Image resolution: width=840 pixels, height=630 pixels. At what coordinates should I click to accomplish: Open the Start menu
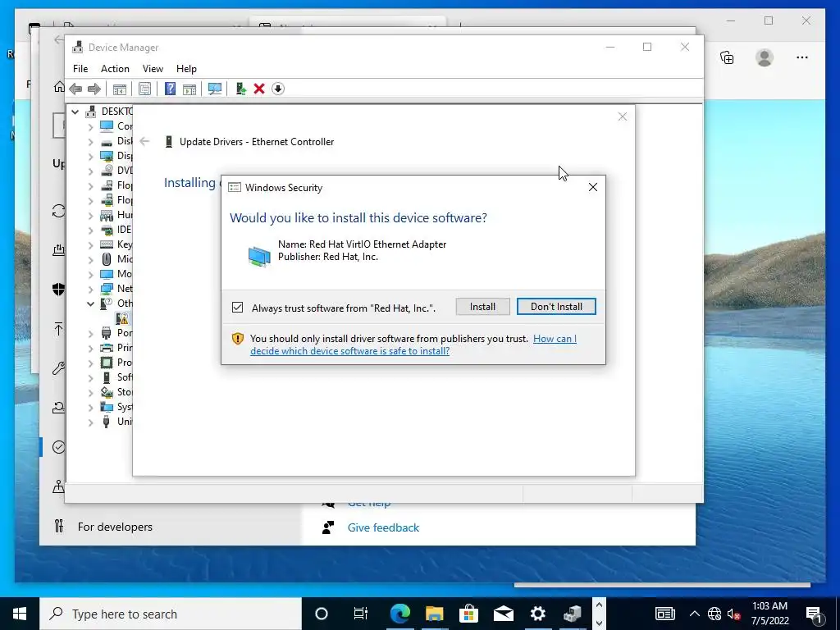click(20, 614)
